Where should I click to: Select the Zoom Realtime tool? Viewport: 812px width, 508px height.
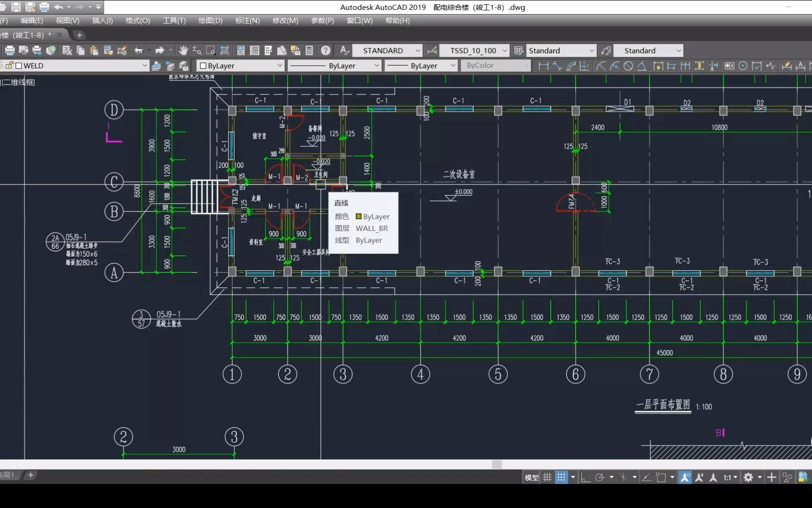[x=197, y=50]
